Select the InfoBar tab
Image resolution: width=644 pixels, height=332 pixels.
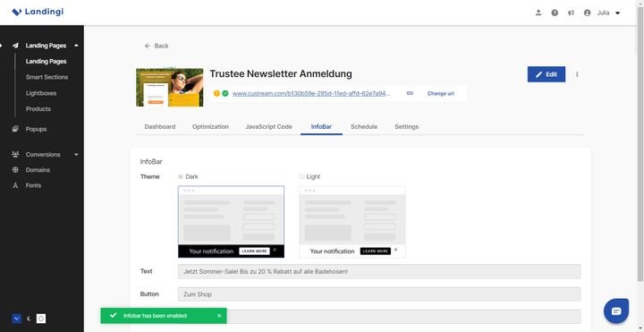pyautogui.click(x=321, y=126)
